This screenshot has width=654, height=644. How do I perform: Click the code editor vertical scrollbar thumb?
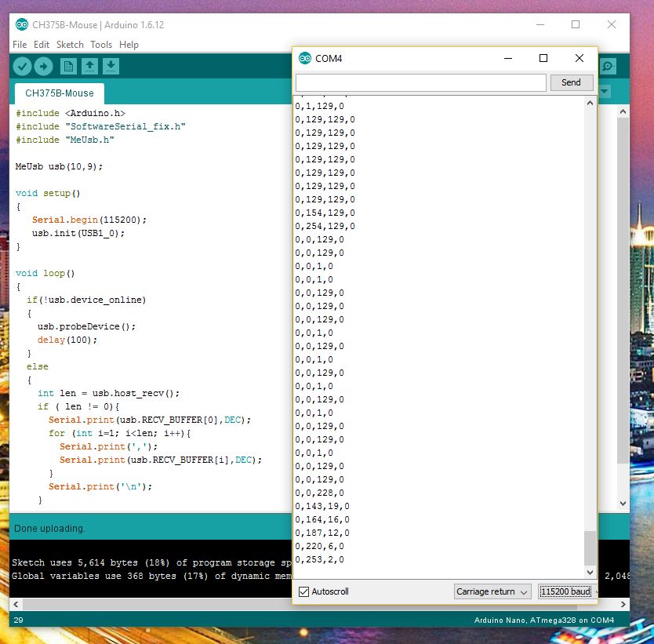pyautogui.click(x=623, y=291)
